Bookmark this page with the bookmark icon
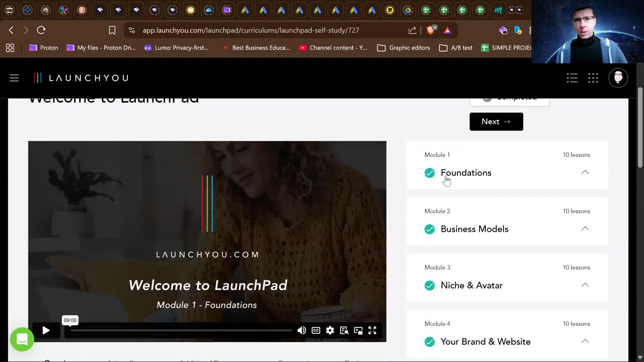The image size is (644, 362). click(112, 30)
